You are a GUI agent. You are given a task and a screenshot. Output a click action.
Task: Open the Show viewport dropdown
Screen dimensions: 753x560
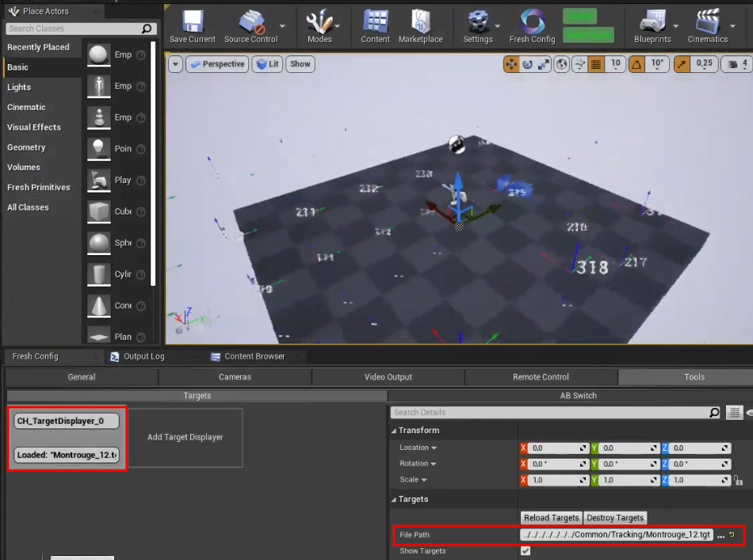[x=300, y=64]
